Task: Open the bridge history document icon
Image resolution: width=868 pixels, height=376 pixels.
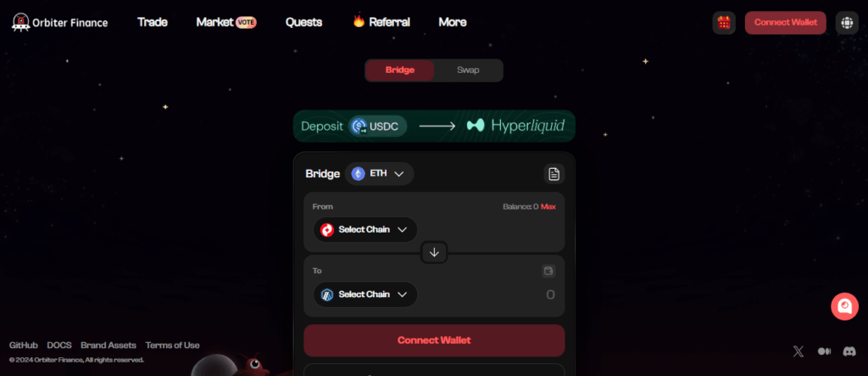Action: coord(554,174)
